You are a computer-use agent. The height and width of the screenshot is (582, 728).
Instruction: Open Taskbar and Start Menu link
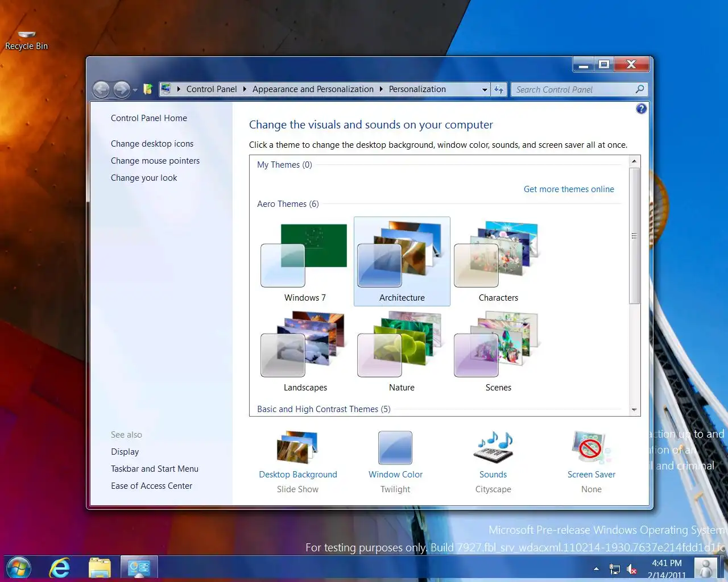pyautogui.click(x=155, y=469)
